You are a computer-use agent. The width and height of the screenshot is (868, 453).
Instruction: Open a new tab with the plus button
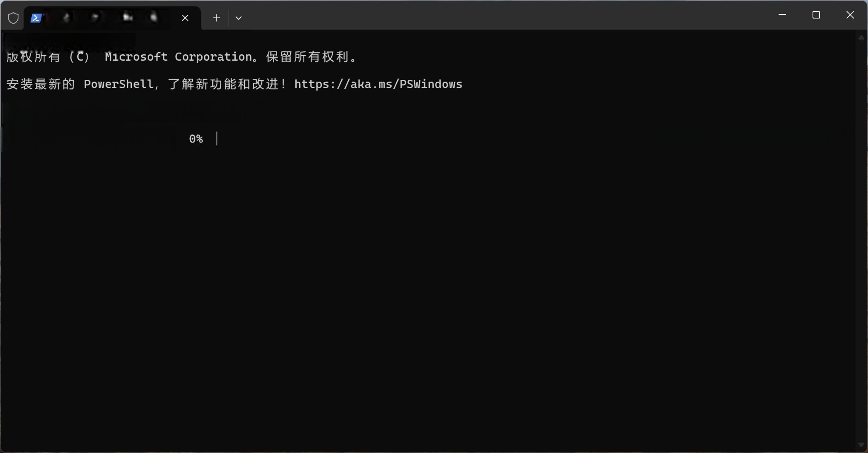click(x=216, y=18)
